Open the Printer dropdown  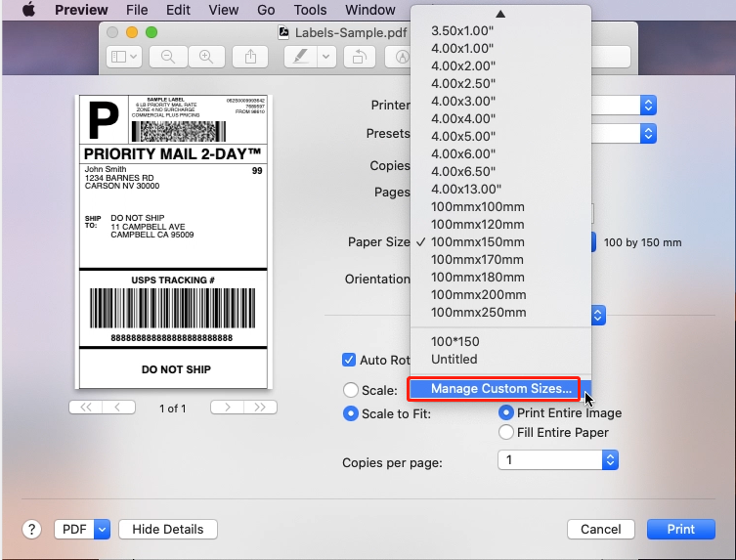pos(648,106)
